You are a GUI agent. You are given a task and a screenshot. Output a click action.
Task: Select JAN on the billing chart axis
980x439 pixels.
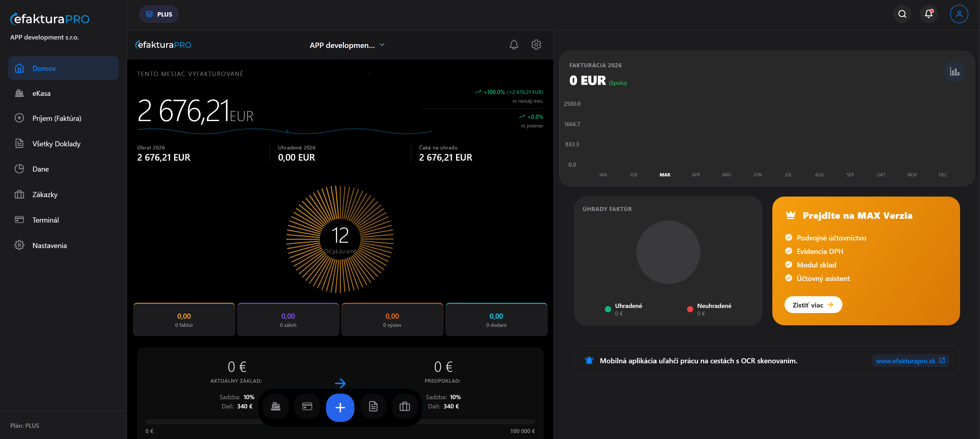[x=603, y=175]
